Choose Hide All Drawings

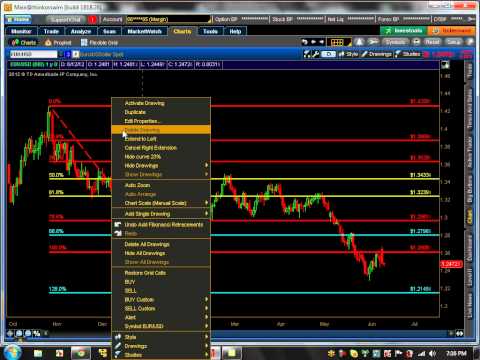161,253
